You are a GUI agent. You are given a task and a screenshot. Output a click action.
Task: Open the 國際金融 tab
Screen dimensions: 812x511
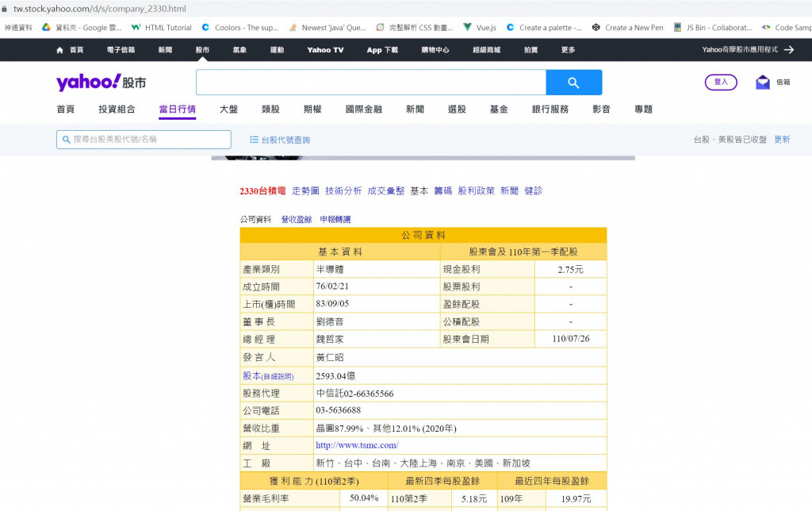coord(363,109)
